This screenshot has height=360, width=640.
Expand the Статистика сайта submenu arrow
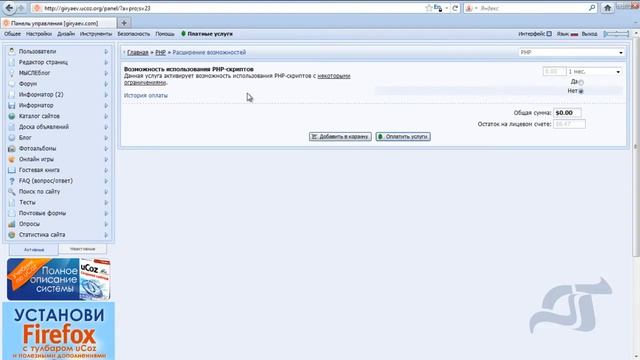point(106,235)
